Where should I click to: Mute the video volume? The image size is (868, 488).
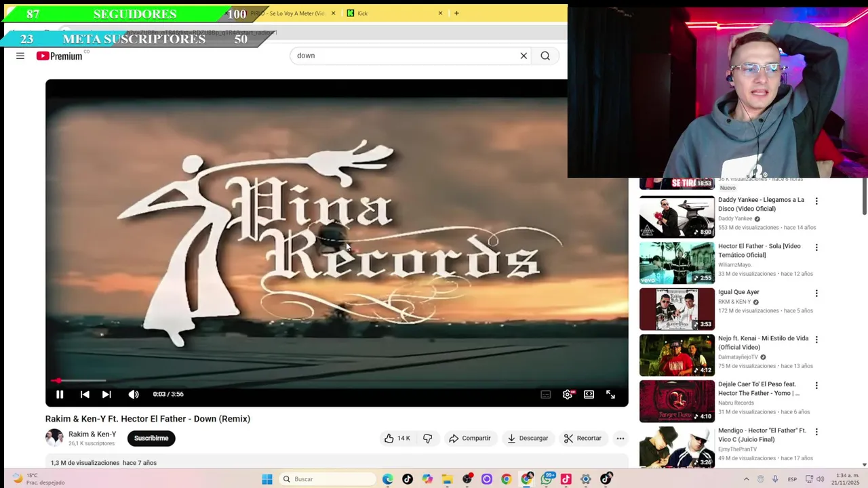tap(134, 394)
